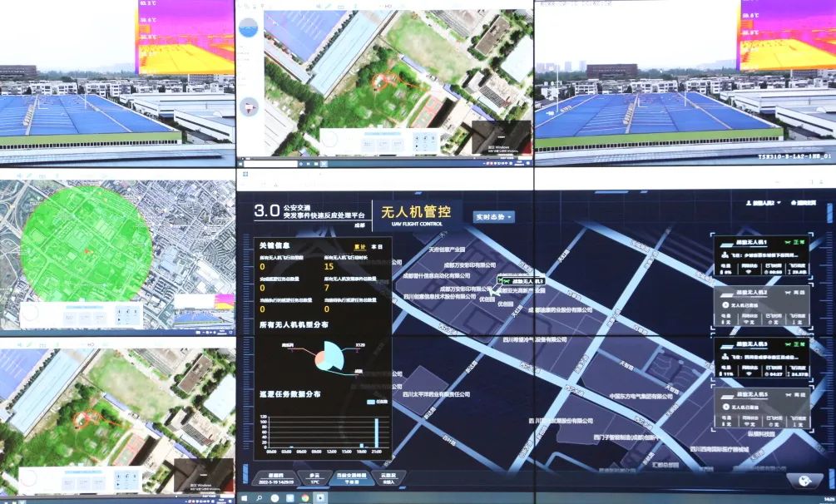Click the weather tile showing 17°C
836x504 pixels.
coord(315,478)
